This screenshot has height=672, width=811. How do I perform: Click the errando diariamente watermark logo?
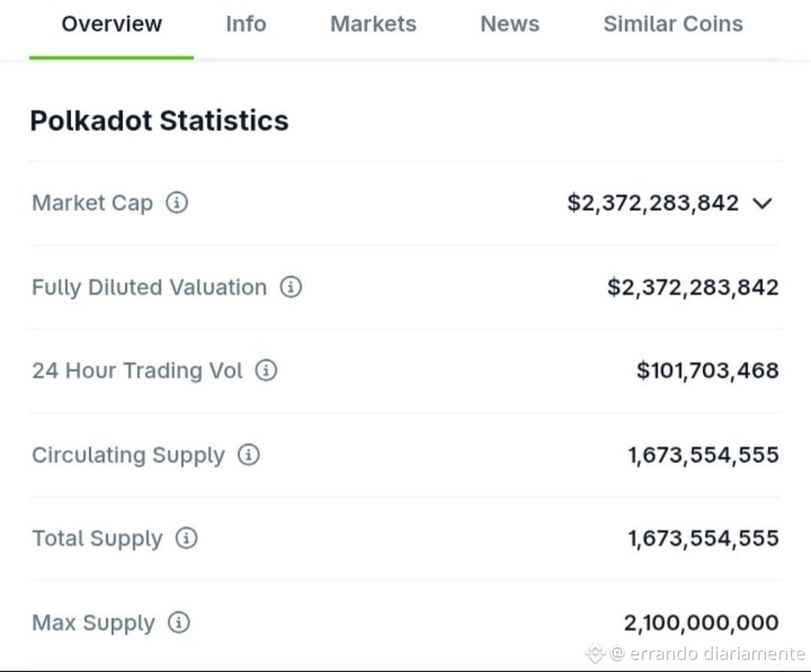595,653
